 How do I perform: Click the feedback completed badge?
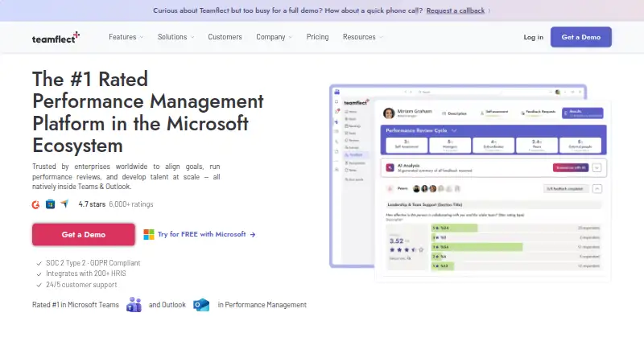point(566,188)
